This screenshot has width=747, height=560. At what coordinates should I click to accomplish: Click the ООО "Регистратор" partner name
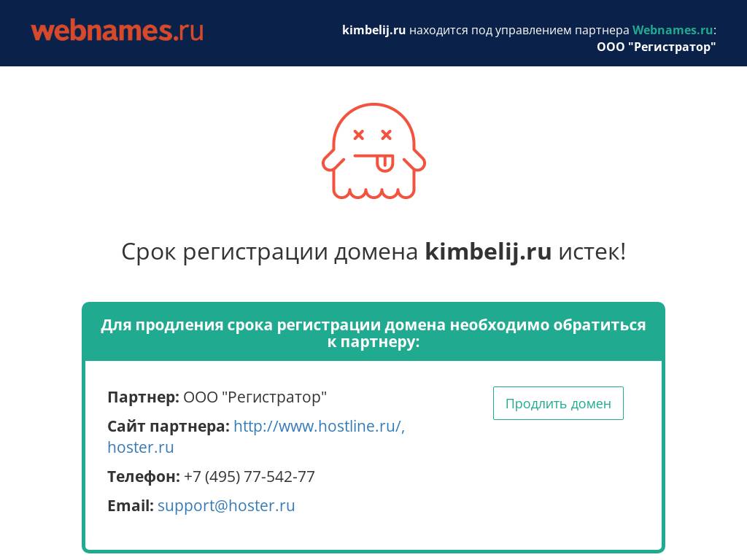pos(255,397)
